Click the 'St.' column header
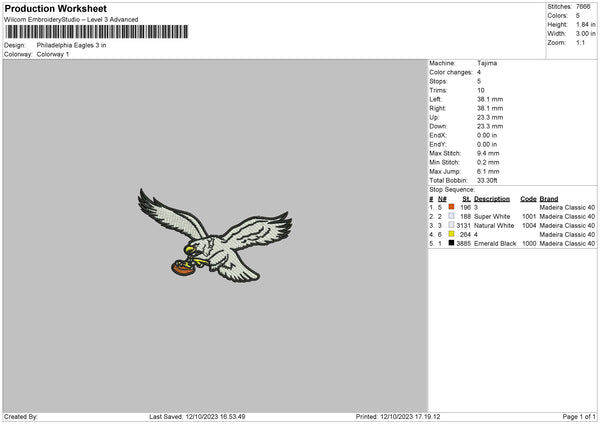Viewport: 600px width, 424px height. (x=466, y=199)
